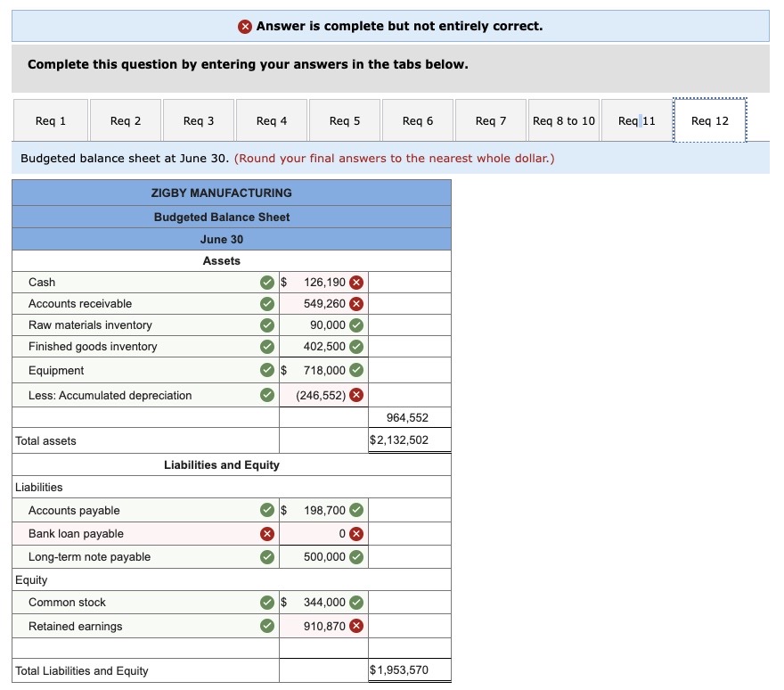Image resolution: width=784 pixels, height=690 pixels.
Task: Go to the Req 7 tab
Action: 491,120
